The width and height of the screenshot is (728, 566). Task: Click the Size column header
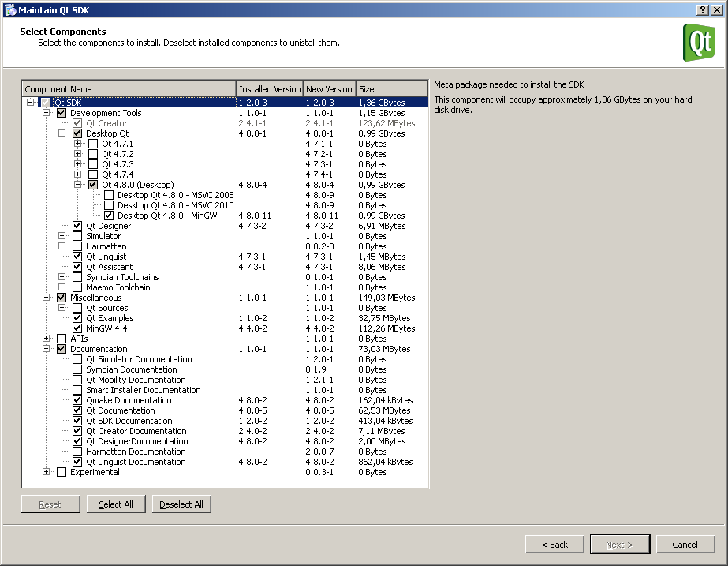coord(391,88)
